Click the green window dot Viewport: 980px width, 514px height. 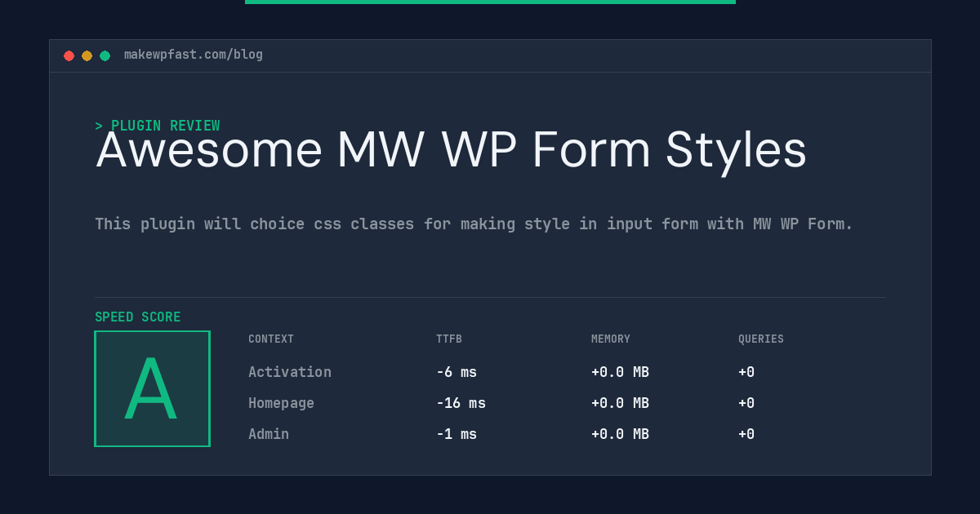pyautogui.click(x=105, y=55)
